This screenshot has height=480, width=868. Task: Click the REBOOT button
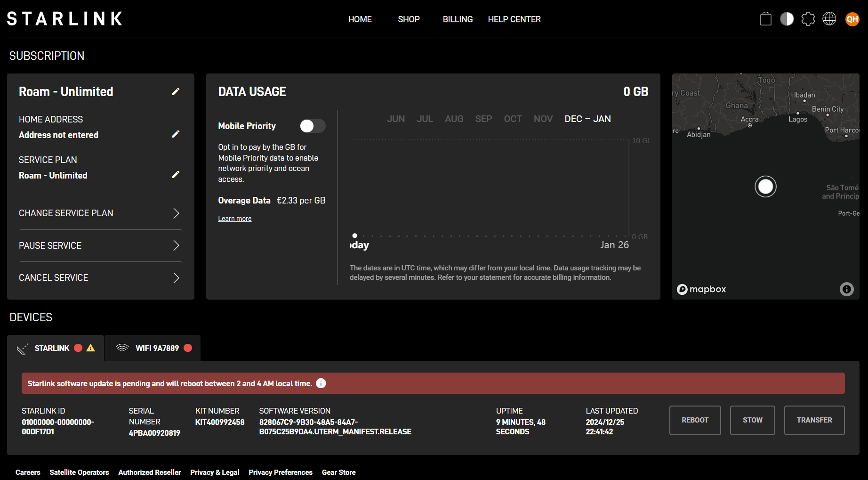(695, 420)
